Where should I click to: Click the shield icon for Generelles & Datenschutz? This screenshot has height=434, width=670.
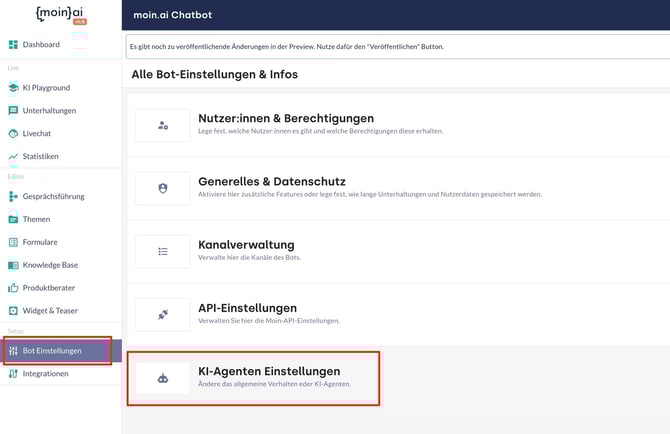point(163,188)
